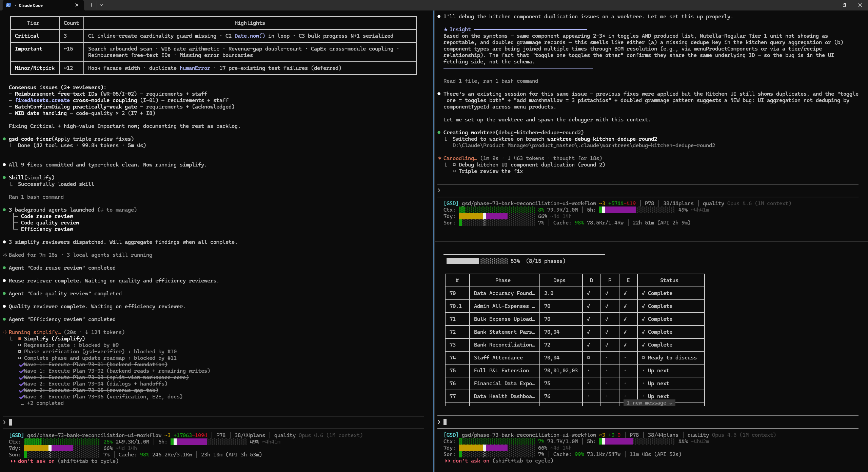
Task: Toggle the Regression gate task checkbox
Action: click(20, 345)
